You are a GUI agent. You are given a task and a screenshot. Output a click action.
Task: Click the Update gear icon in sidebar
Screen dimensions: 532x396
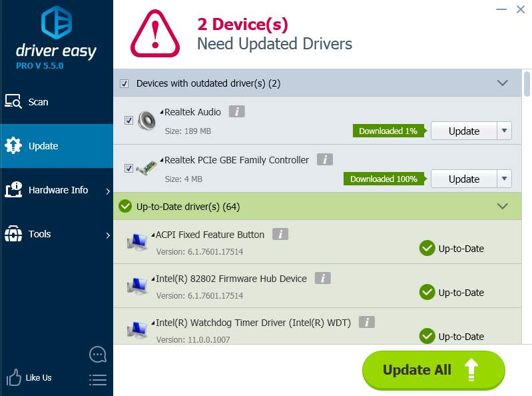pyautogui.click(x=13, y=146)
